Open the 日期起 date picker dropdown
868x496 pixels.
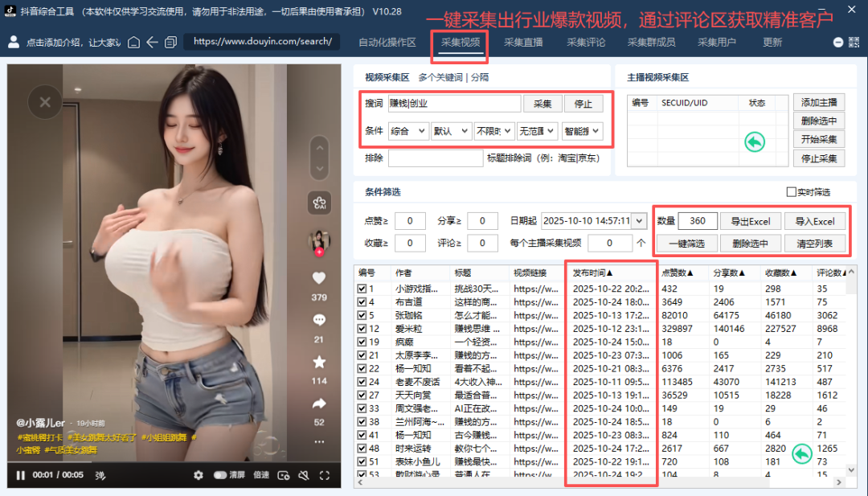coord(640,221)
